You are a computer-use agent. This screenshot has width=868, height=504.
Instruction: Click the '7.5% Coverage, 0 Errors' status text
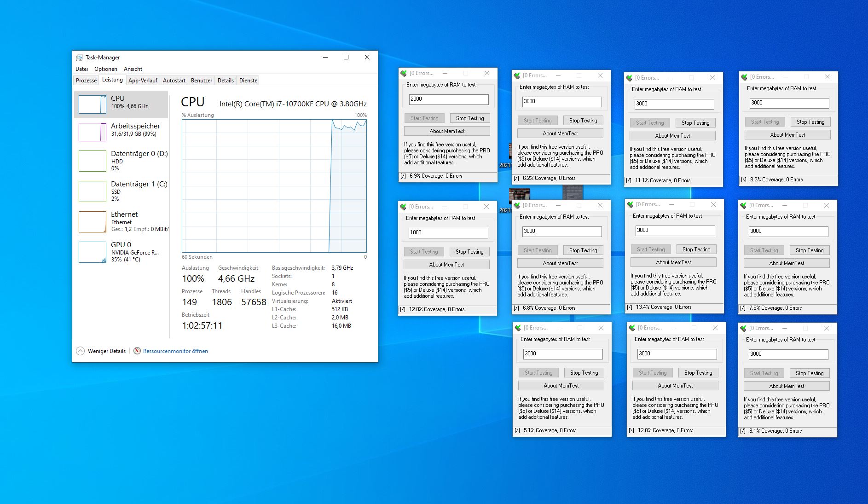pos(775,308)
